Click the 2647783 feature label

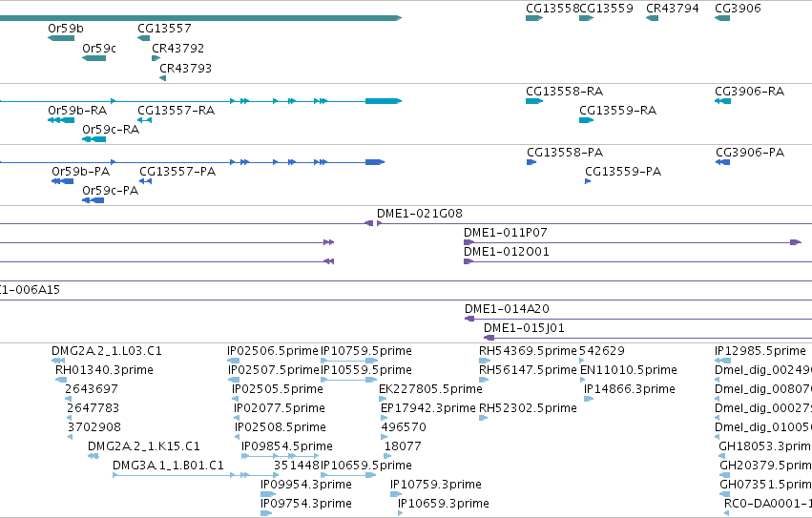coord(94,408)
